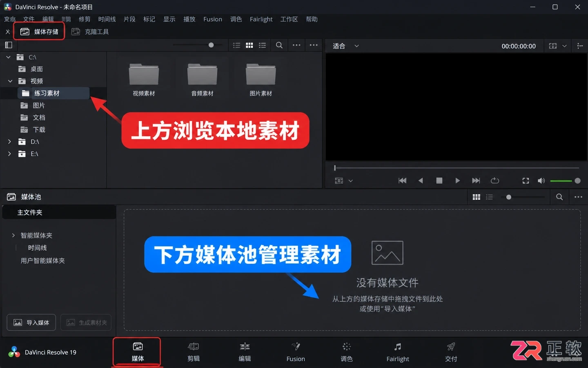This screenshot has width=588, height=368.
Task: Open the first media storage options ellipsis
Action: coord(296,45)
